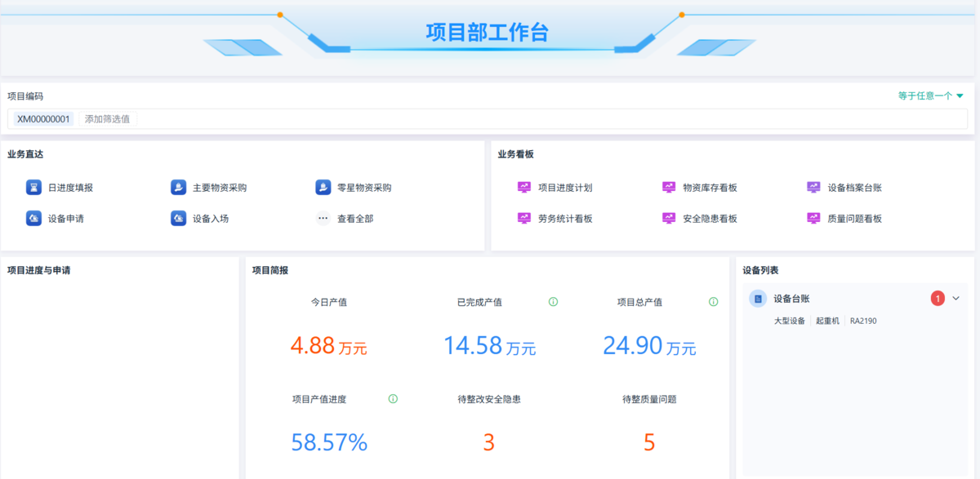Expand the 设备台账 chevron
The height and width of the screenshot is (479, 980).
tap(956, 299)
